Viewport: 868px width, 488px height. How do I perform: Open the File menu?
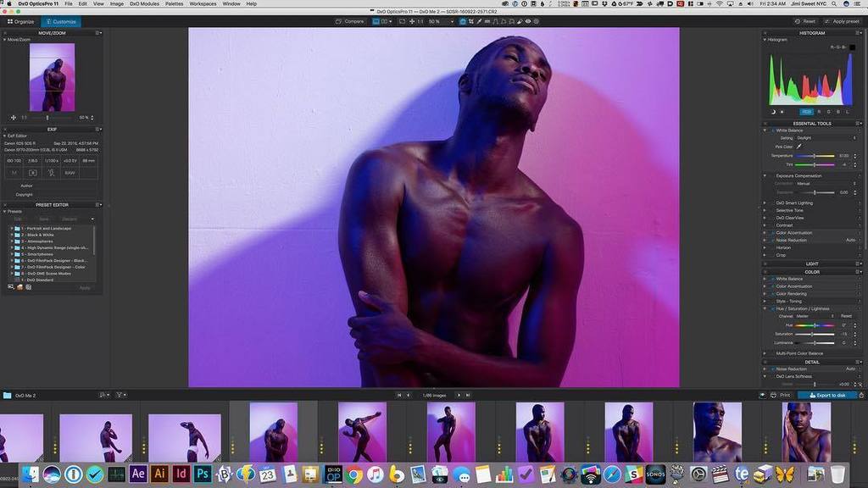point(69,3)
